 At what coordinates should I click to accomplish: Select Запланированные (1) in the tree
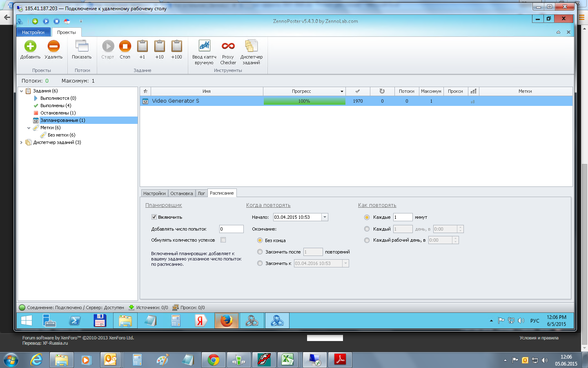(62, 120)
